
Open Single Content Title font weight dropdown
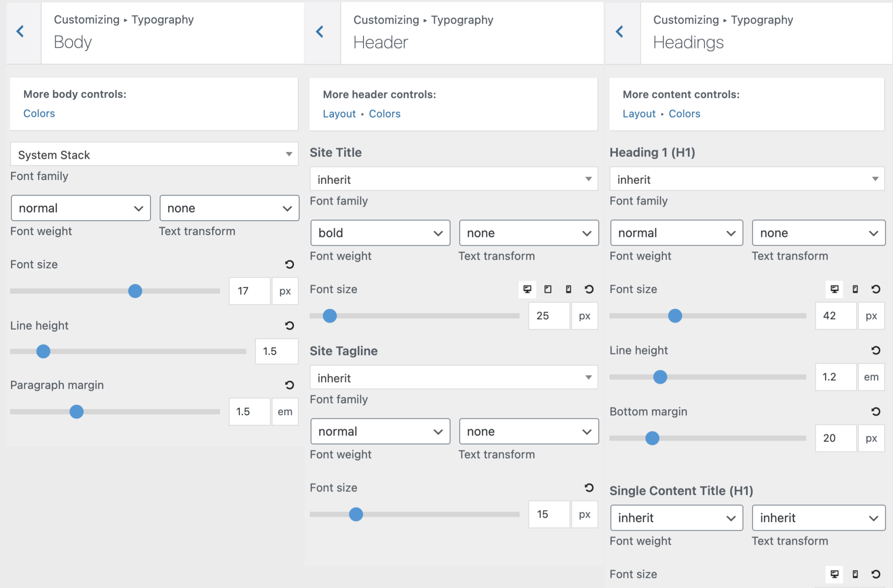coord(677,518)
